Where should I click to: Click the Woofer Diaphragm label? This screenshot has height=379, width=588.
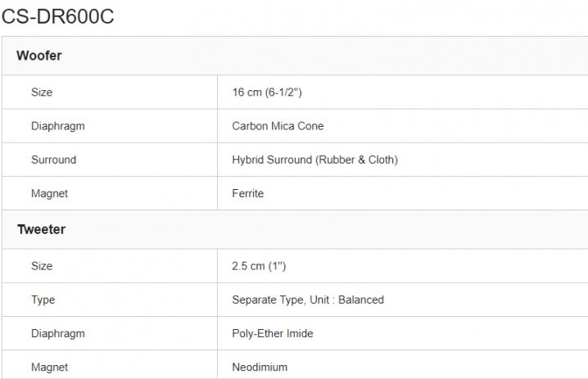click(57, 126)
